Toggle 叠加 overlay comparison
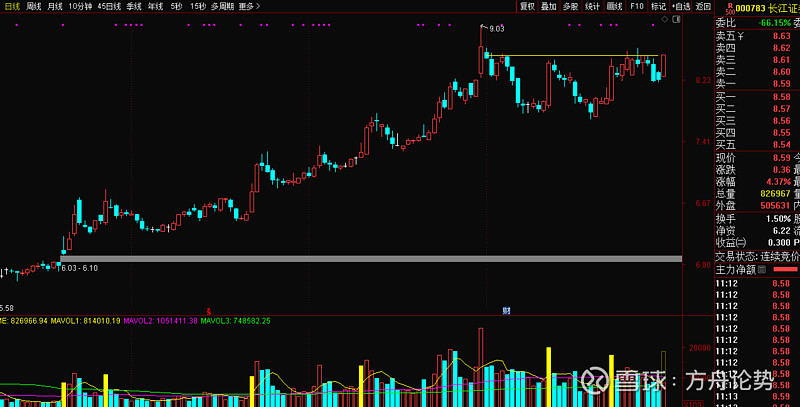The height and width of the screenshot is (407, 800). 549,6
